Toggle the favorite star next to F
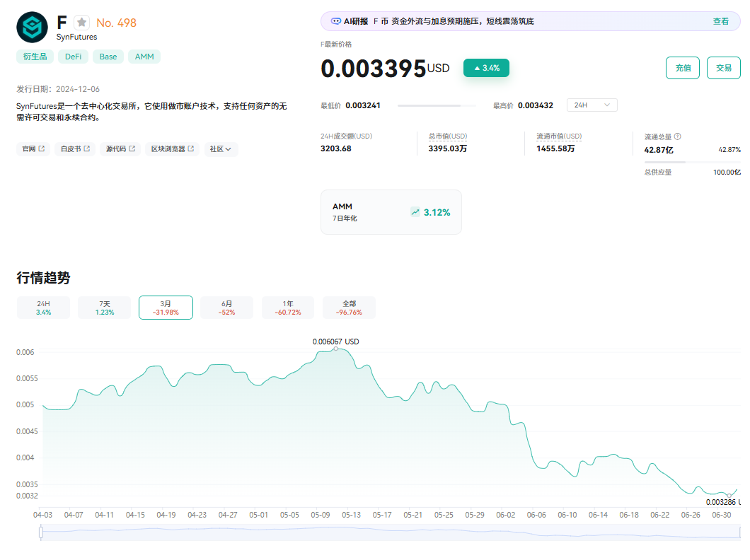This screenshot has width=750, height=560. point(82,22)
